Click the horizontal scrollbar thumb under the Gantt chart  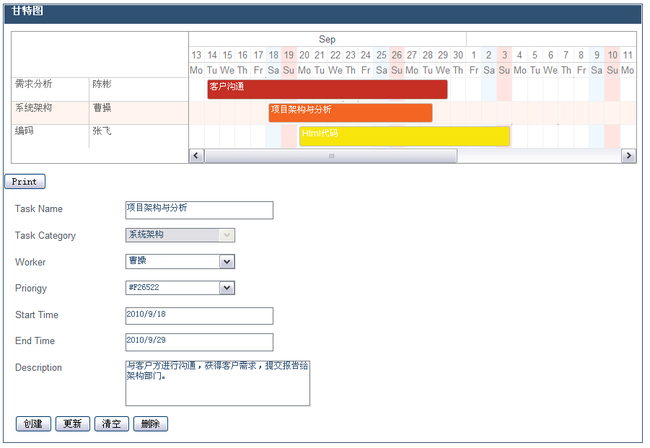point(331,156)
